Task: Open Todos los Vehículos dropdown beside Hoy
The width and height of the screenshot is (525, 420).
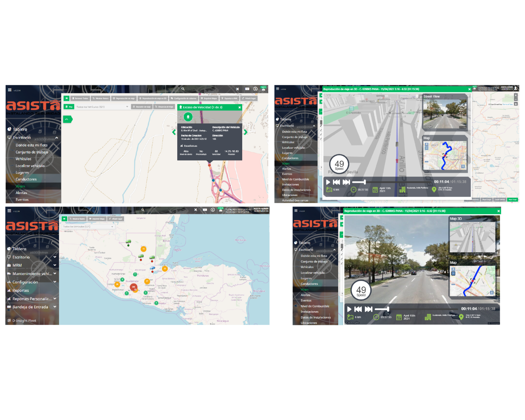Action: tap(102, 107)
